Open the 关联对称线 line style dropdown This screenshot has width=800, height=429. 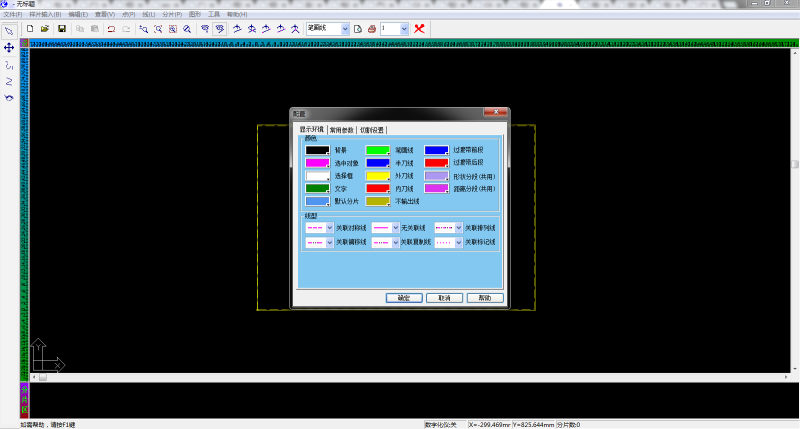328,228
